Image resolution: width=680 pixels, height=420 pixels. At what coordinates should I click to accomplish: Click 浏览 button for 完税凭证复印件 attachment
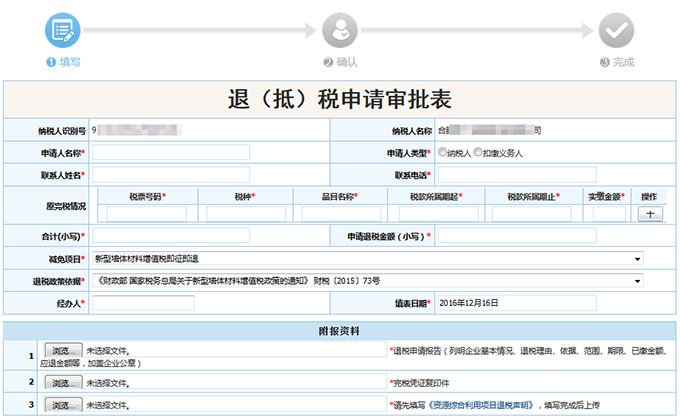(64, 383)
